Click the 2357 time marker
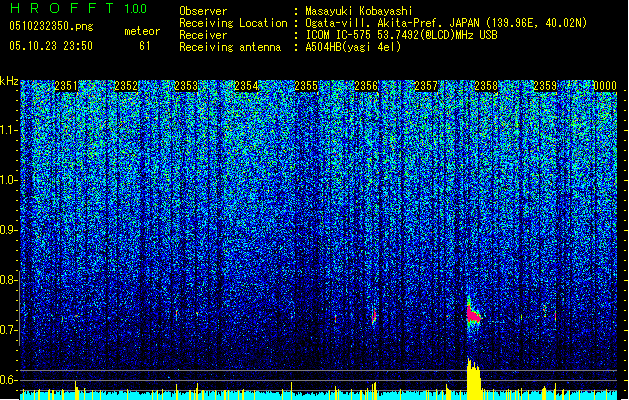629x400 pixels. point(426,86)
